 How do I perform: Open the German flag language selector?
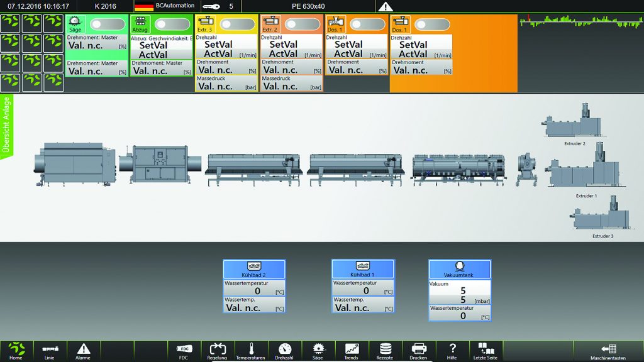[144, 7]
